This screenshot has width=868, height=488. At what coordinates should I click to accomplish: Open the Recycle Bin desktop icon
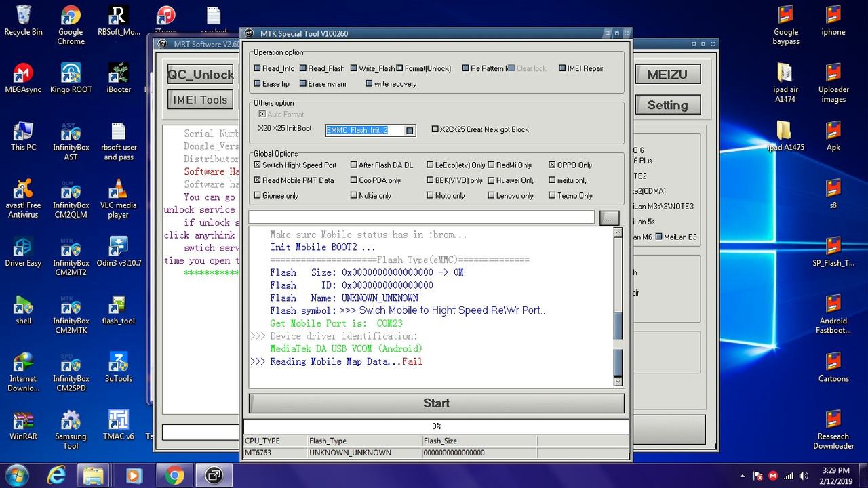click(23, 20)
